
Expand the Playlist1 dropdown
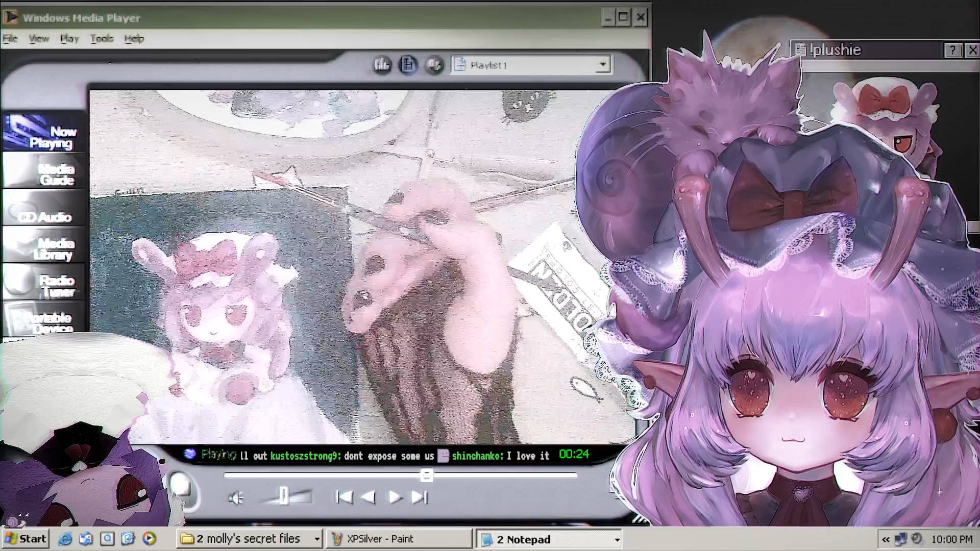[603, 65]
